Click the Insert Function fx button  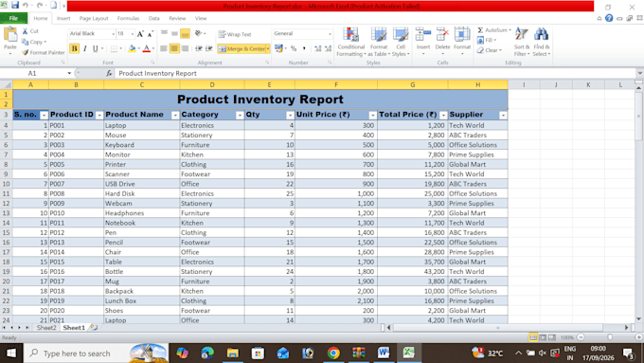(109, 73)
